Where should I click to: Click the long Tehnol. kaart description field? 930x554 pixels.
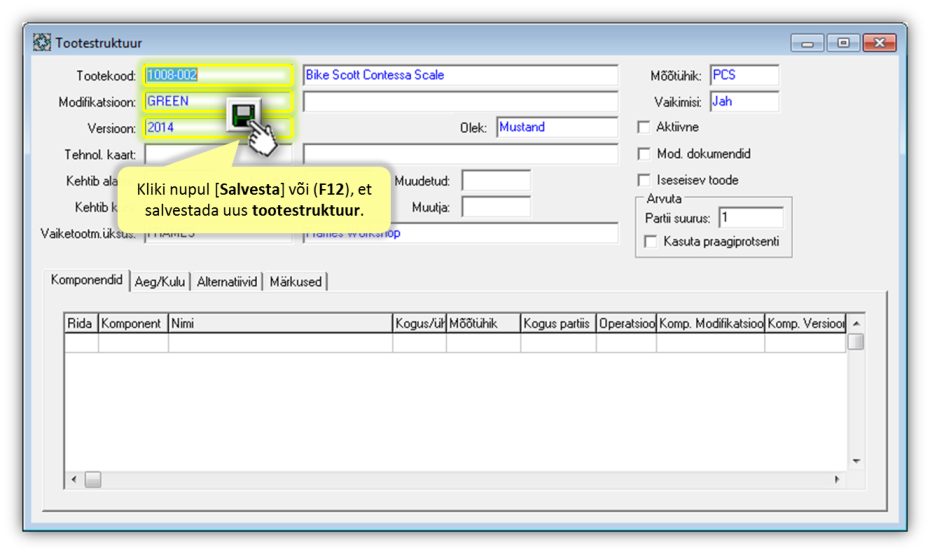click(x=460, y=154)
